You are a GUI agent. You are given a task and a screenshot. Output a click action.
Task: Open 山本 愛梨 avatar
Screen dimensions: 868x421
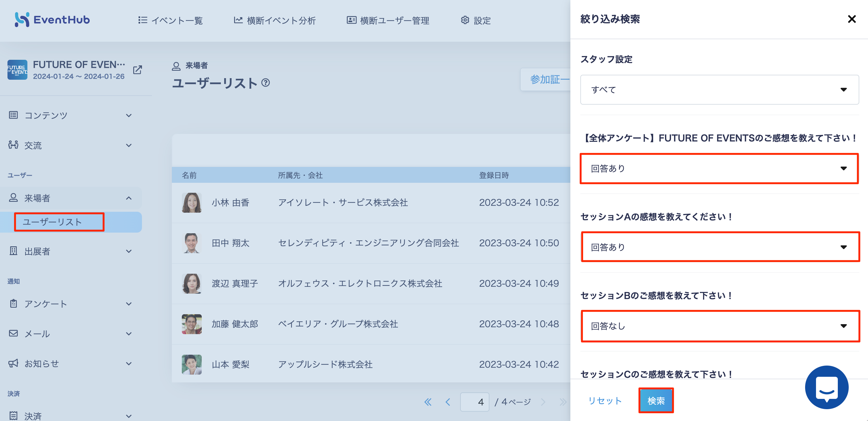192,364
